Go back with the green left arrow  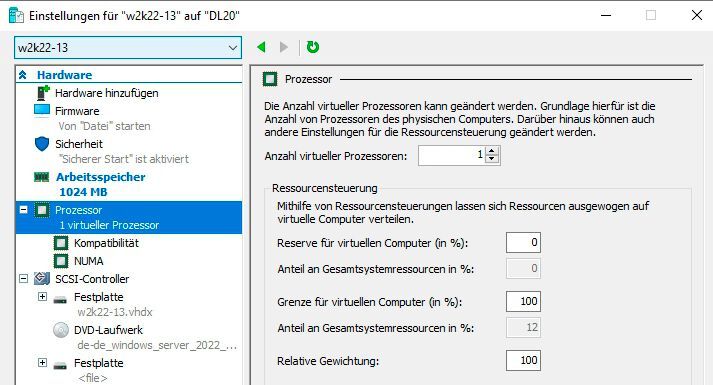point(261,47)
